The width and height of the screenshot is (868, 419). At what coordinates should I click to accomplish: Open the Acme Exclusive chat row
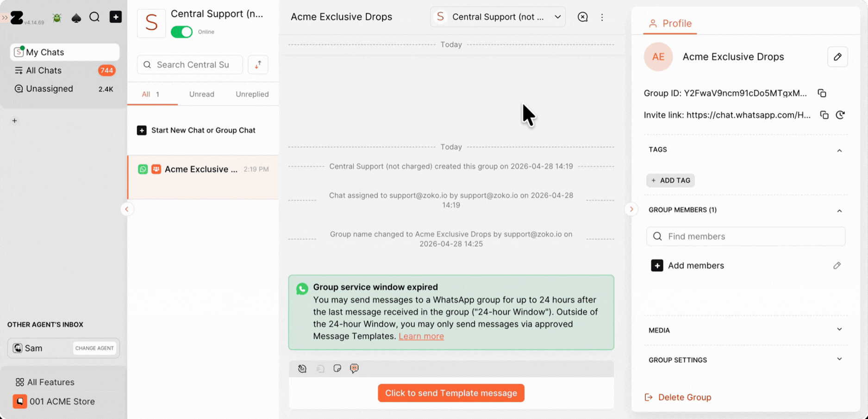tap(204, 177)
